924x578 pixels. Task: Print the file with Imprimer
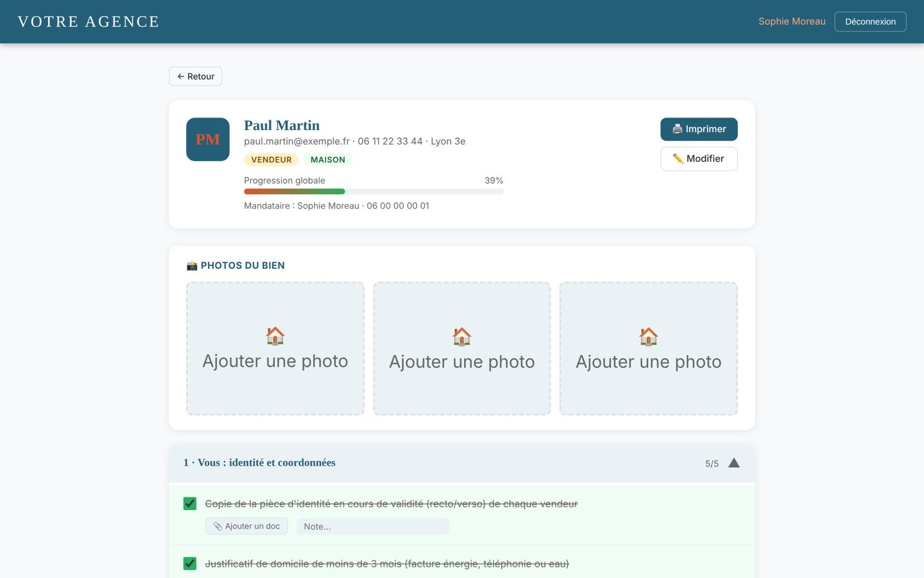pyautogui.click(x=699, y=129)
